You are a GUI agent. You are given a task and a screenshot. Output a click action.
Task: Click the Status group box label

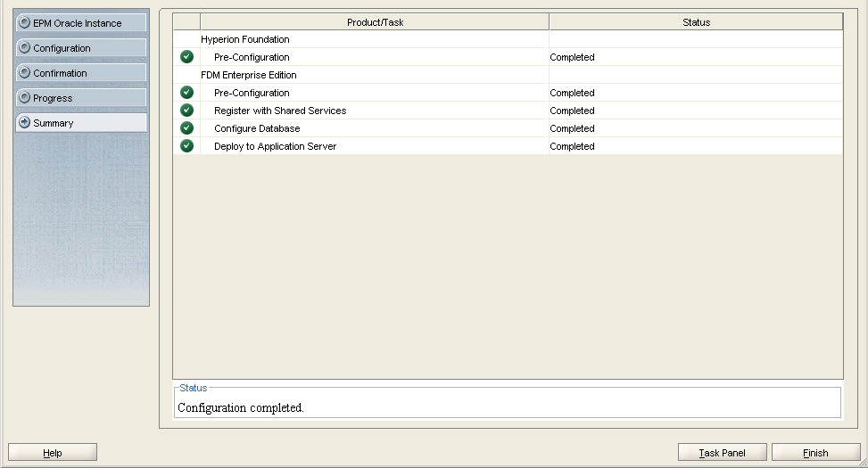point(194,388)
